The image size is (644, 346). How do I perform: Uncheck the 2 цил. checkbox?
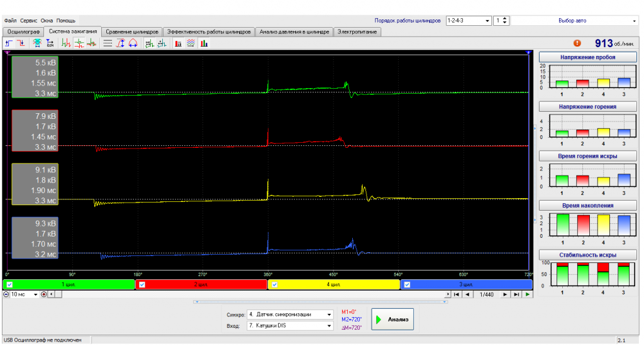(x=142, y=284)
